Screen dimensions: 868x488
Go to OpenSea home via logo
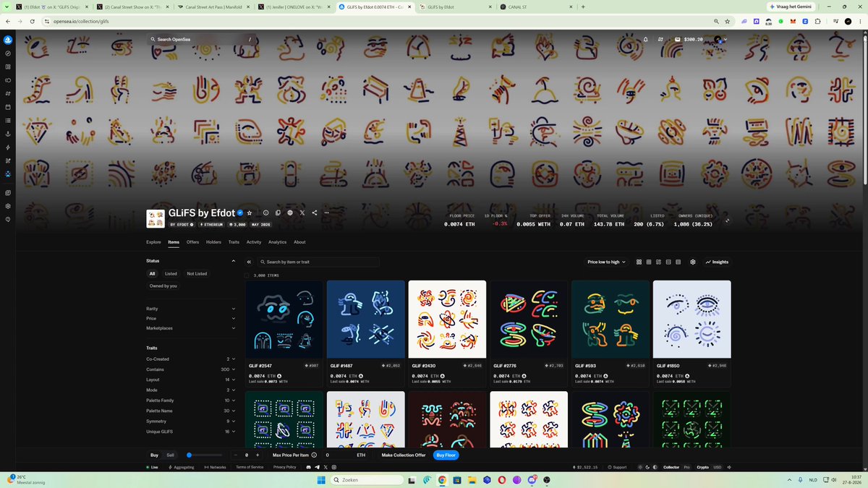point(7,40)
